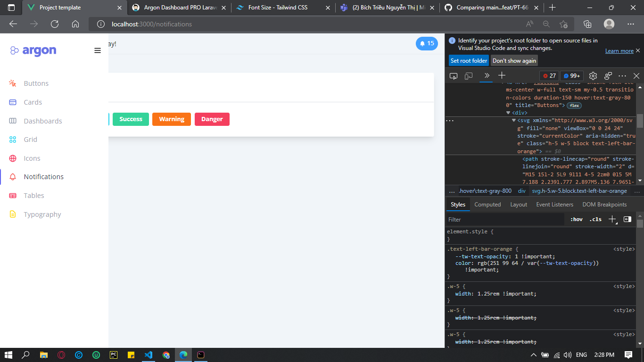The width and height of the screenshot is (644, 362).
Task: Switch to the Layout tab
Action: click(519, 205)
